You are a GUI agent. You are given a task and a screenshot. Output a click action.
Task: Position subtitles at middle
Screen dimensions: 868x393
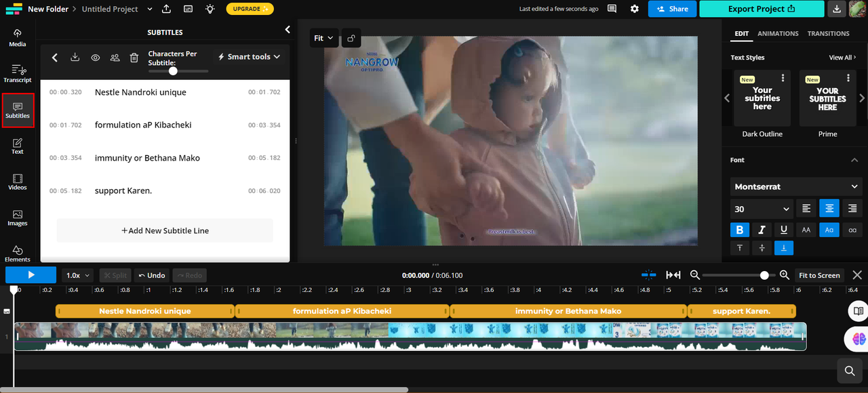click(x=762, y=248)
